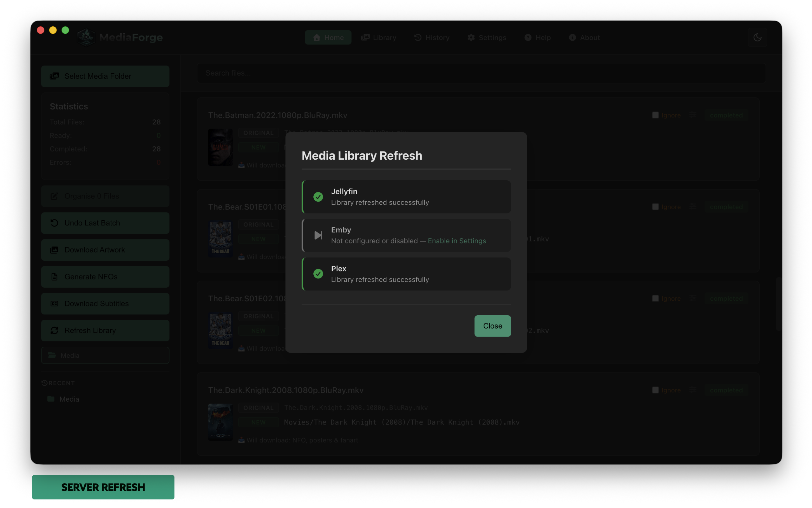Click the RECENT clock icon
Image resolution: width=812 pixels, height=508 pixels.
tap(44, 383)
